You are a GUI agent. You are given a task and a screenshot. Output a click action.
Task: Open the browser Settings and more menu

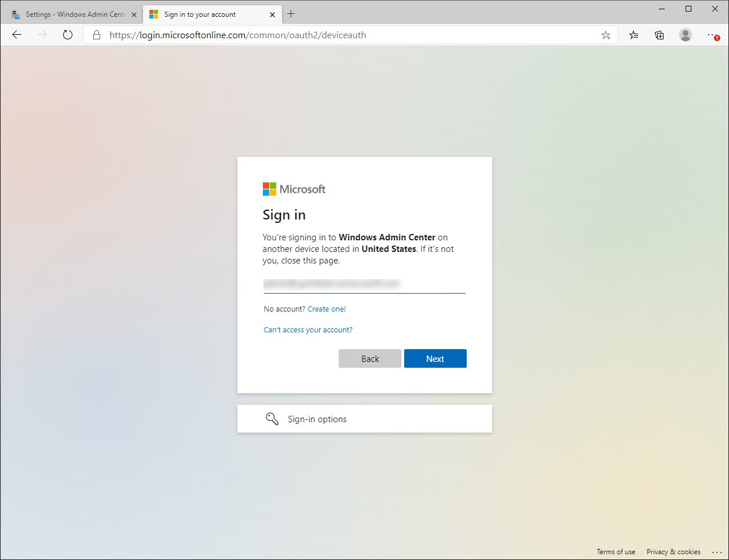712,35
